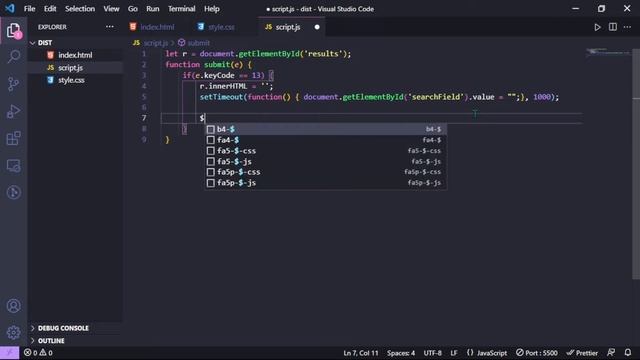Click the 'searchField' string on line 5
This screenshot has width=640, height=360.
tap(436, 97)
